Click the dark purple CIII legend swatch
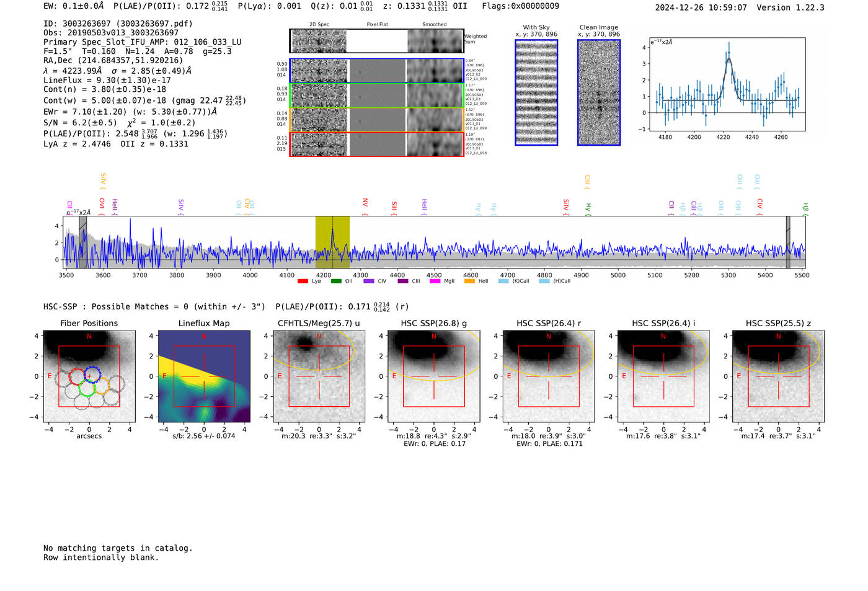Viewport: 868px width, 591px height. click(x=403, y=281)
